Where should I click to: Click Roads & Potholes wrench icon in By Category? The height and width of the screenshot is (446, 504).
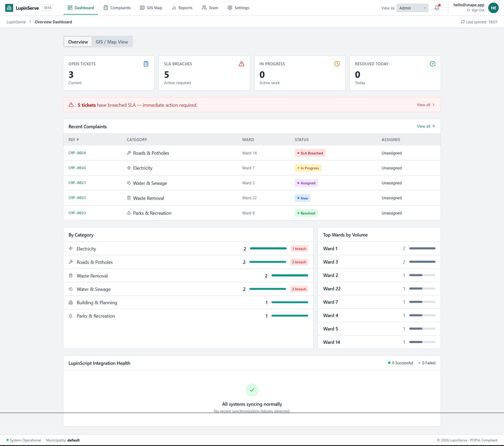click(x=71, y=262)
